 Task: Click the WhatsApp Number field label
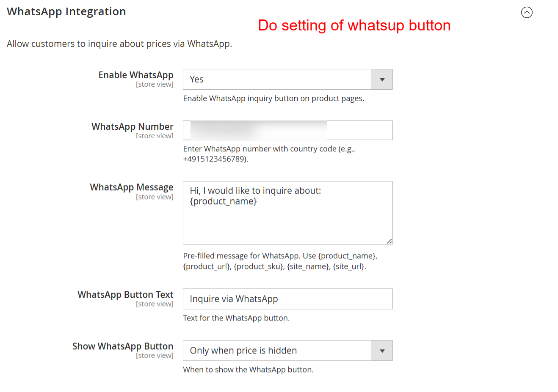coord(133,126)
